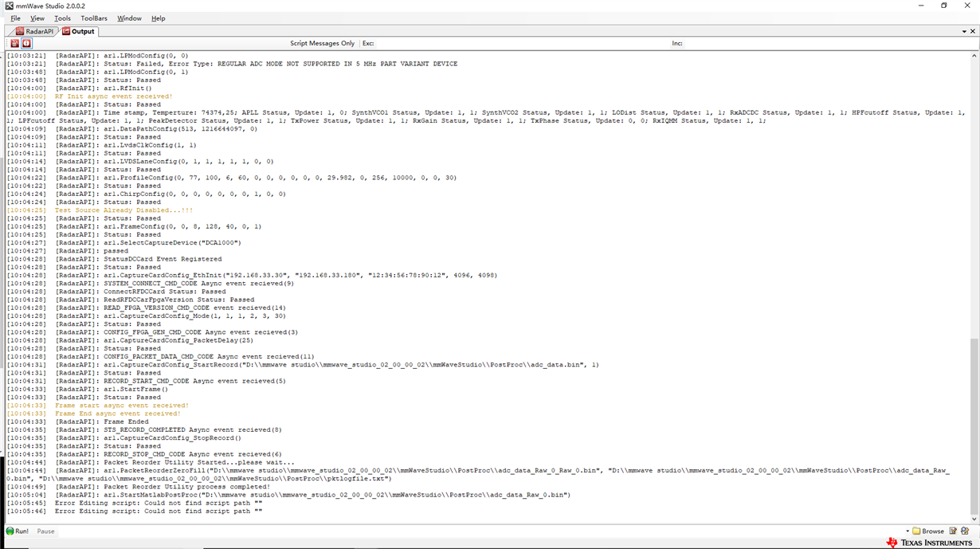Screen dimensions: 980x549
Task: Click the mmWave Studio title bar app icon
Action: tap(8, 6)
